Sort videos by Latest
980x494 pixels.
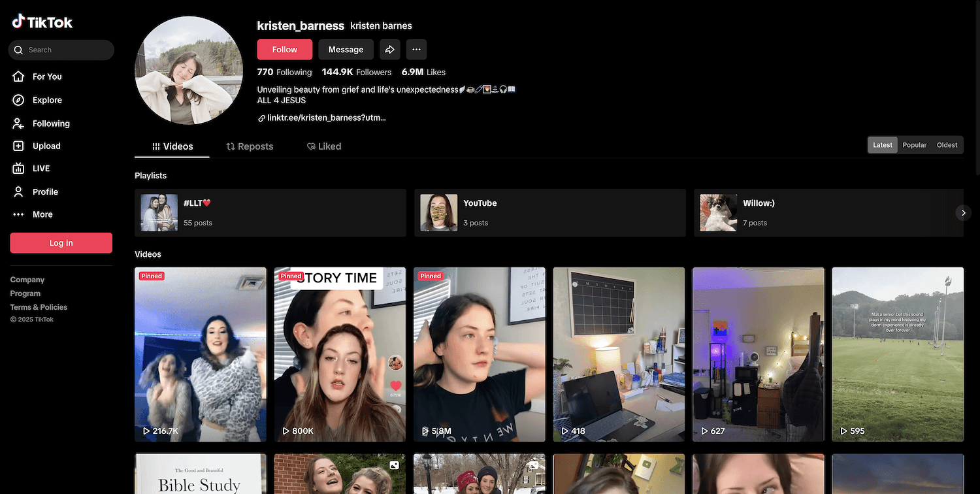click(x=882, y=145)
